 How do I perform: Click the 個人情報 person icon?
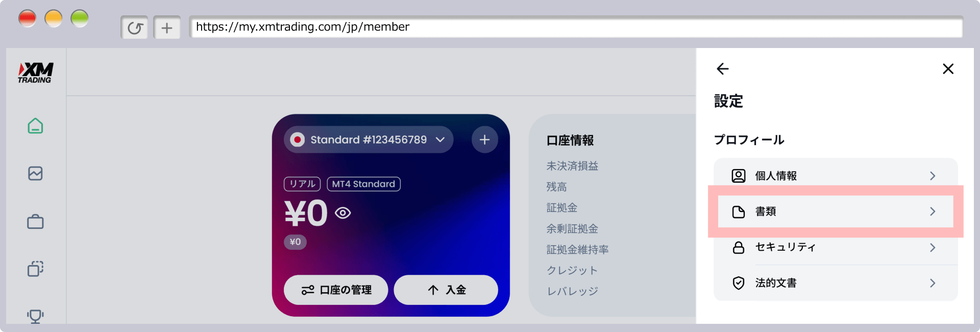(739, 176)
